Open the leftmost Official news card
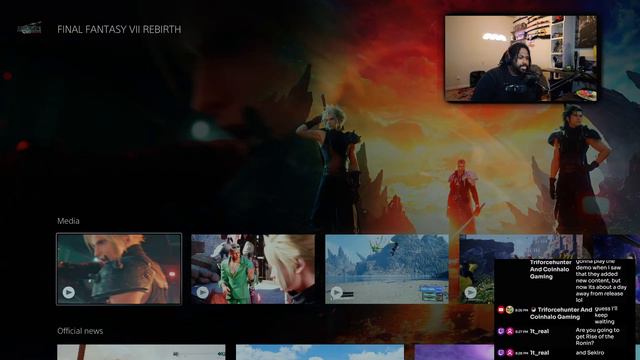640x360 pixels. coord(141,352)
